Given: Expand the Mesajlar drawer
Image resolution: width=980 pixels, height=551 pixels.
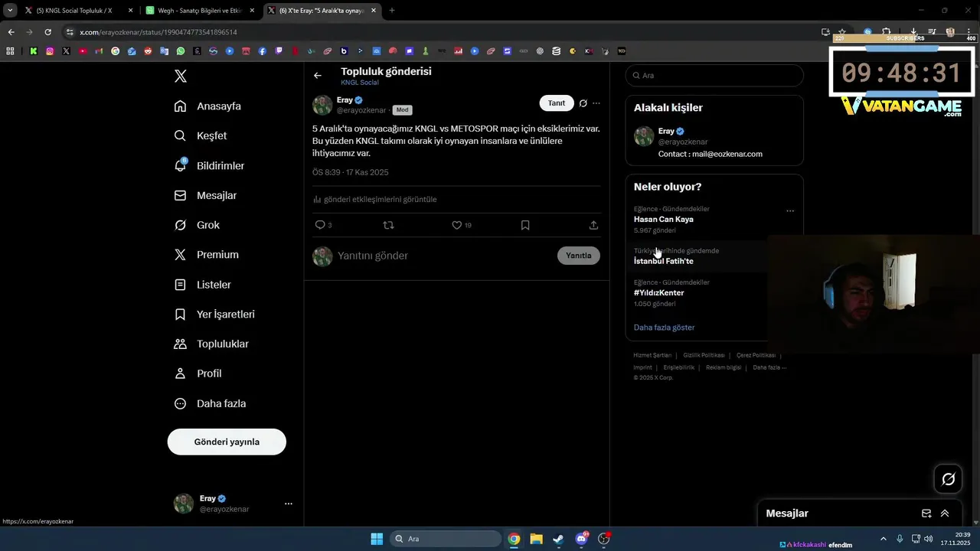Looking at the screenshot, I should tap(945, 514).
